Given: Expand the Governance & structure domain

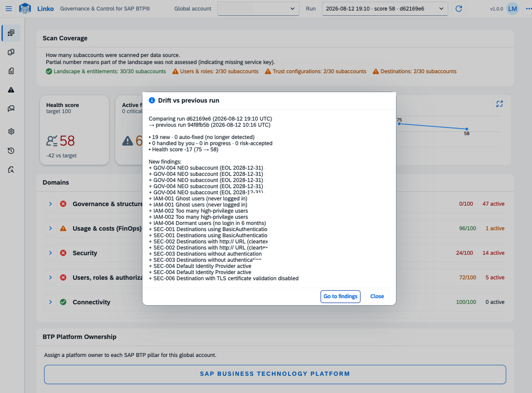Looking at the screenshot, I should point(50,204).
